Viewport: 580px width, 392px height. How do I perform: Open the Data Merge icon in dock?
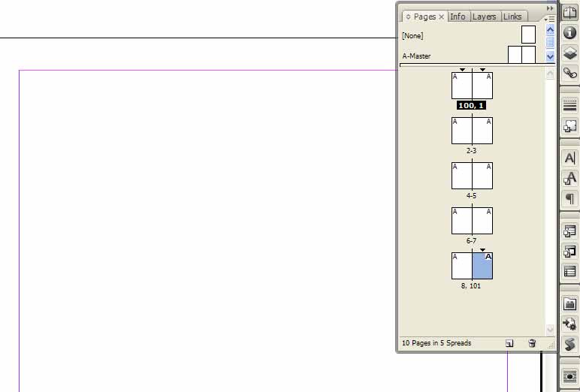point(569,304)
